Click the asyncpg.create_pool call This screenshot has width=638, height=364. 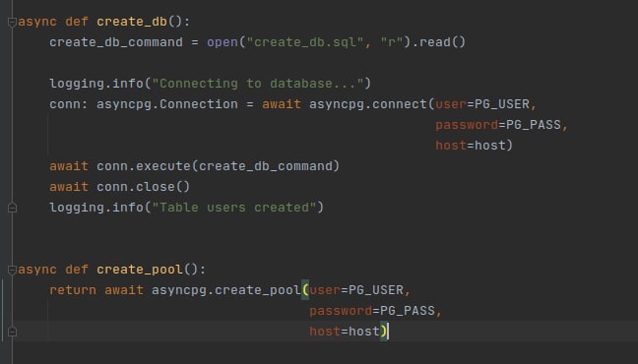point(225,290)
